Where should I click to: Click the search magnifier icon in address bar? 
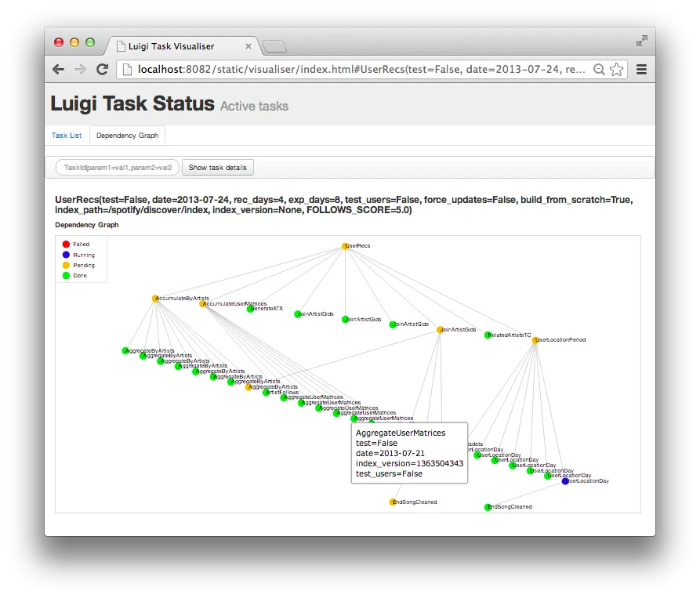599,69
